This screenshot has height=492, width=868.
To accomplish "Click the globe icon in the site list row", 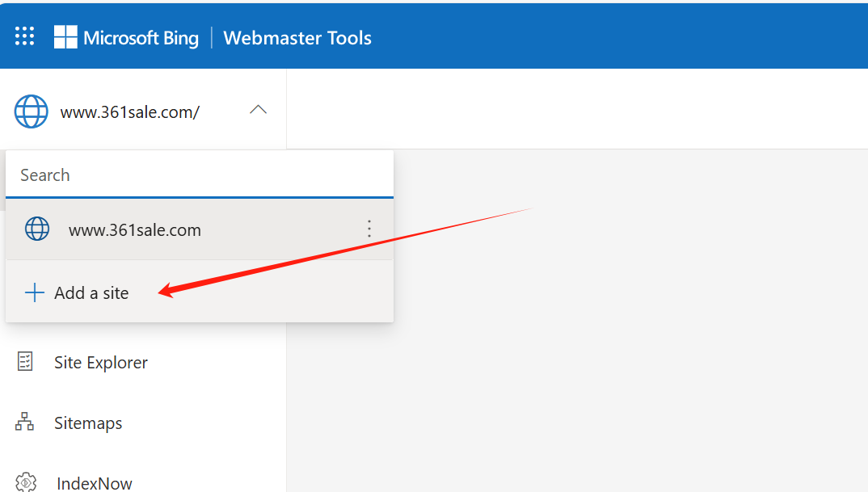I will pos(37,229).
